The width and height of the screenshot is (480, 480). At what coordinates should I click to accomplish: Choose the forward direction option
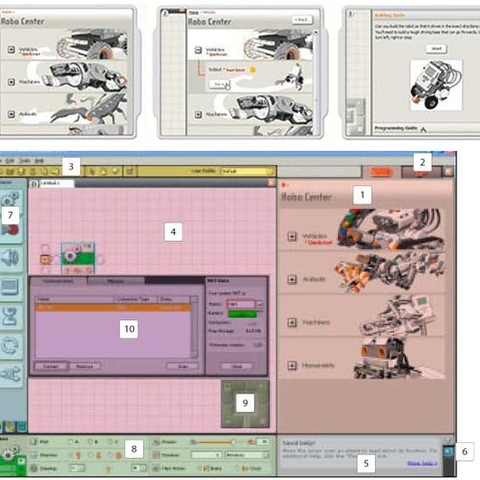79,455
